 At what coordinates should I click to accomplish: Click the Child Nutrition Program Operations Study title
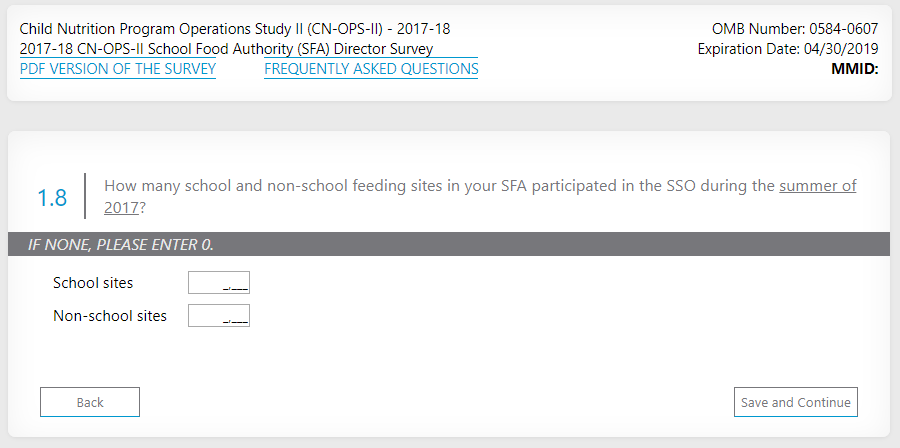(234, 29)
